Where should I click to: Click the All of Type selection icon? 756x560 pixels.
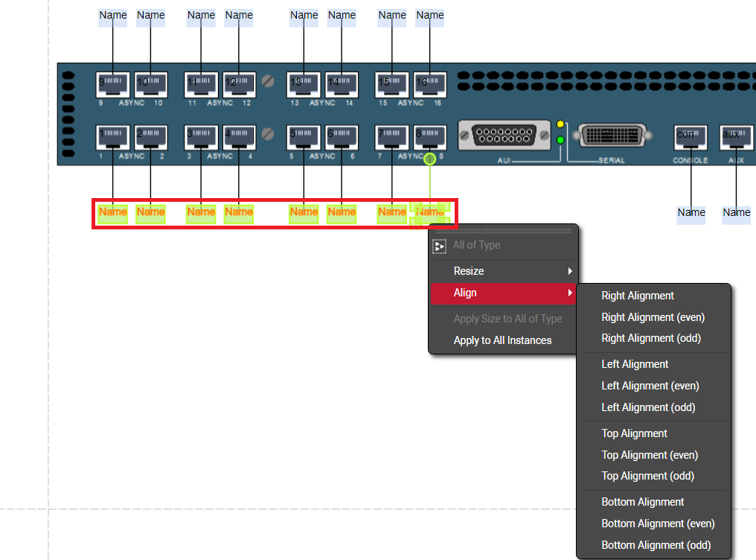(440, 246)
